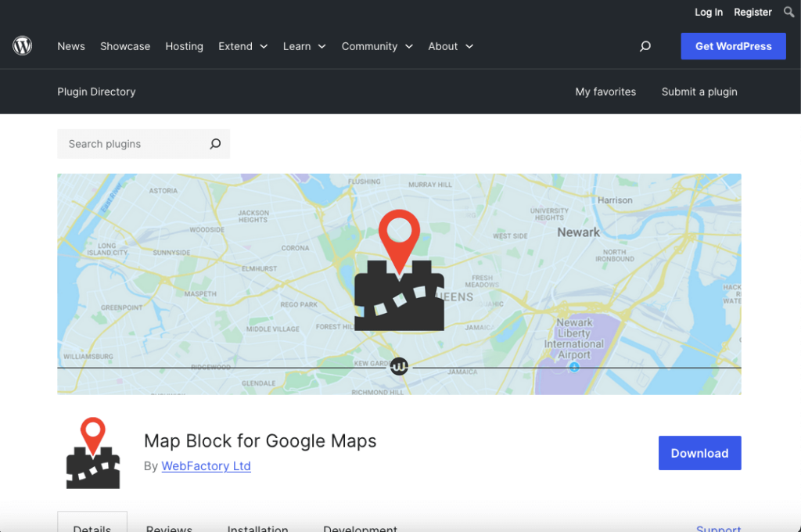
Task: Click the plugin map banner image
Action: (x=399, y=284)
